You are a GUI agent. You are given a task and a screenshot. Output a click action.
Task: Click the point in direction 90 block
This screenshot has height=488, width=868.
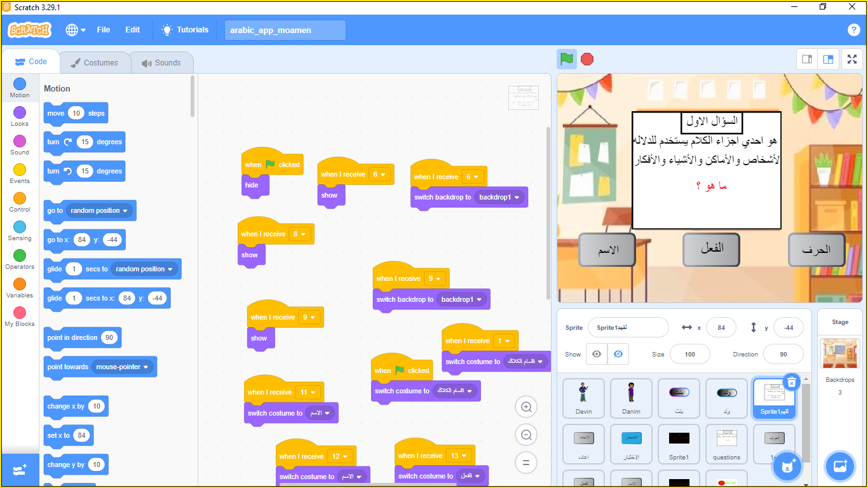[82, 337]
